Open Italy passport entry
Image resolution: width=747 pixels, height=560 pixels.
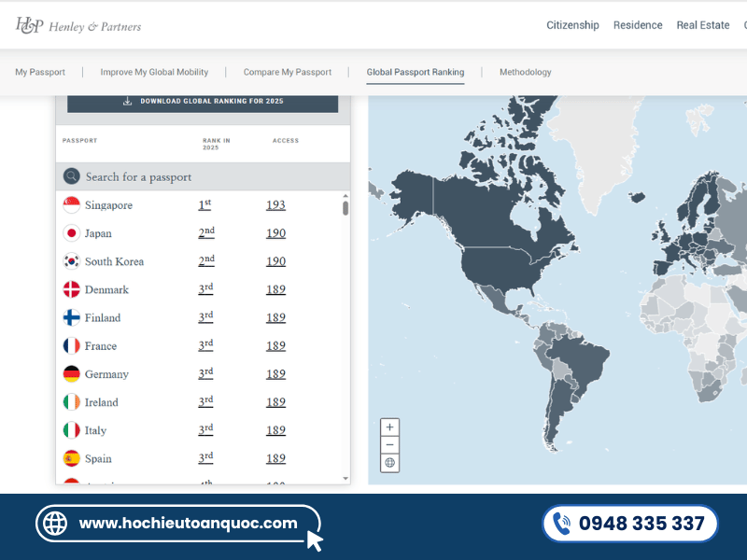(95, 430)
